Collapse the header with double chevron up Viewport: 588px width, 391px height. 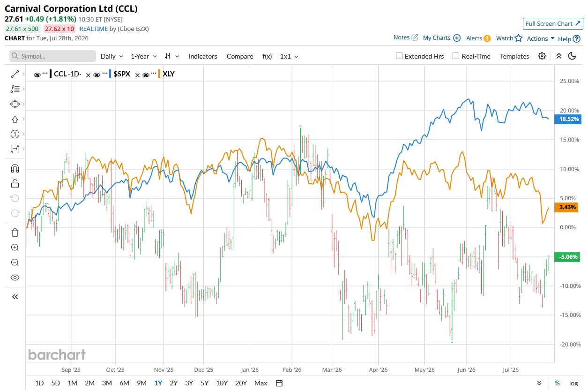(x=558, y=56)
